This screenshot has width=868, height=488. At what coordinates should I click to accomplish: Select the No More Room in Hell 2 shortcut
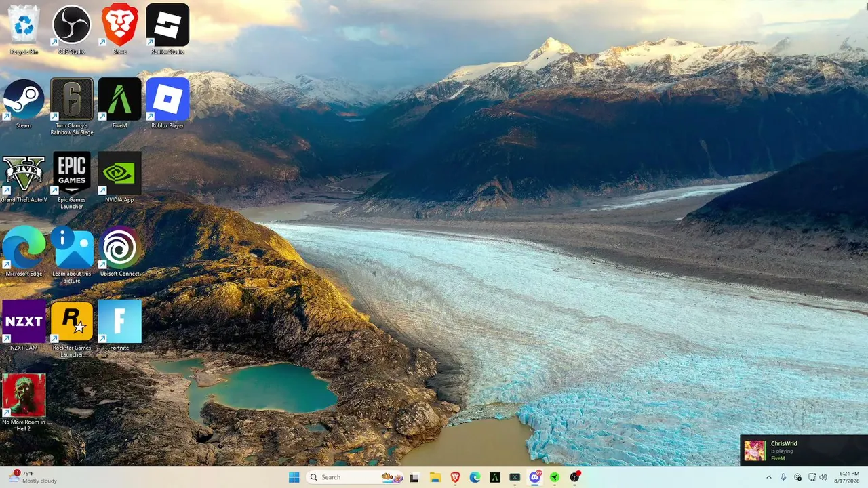pos(24,403)
